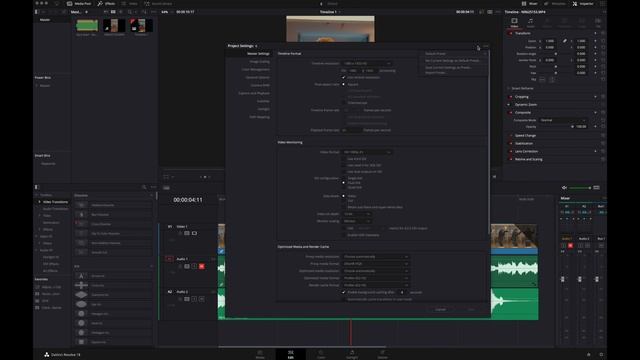Screen dimensions: 640x360
Task: Open the Inspector panel toggle
Action: coord(583,4)
